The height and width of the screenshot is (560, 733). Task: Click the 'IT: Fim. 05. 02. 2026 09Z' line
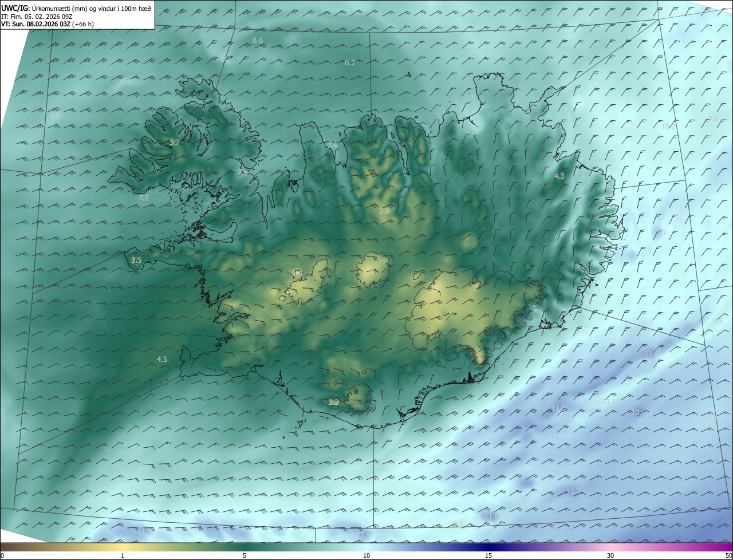point(37,17)
